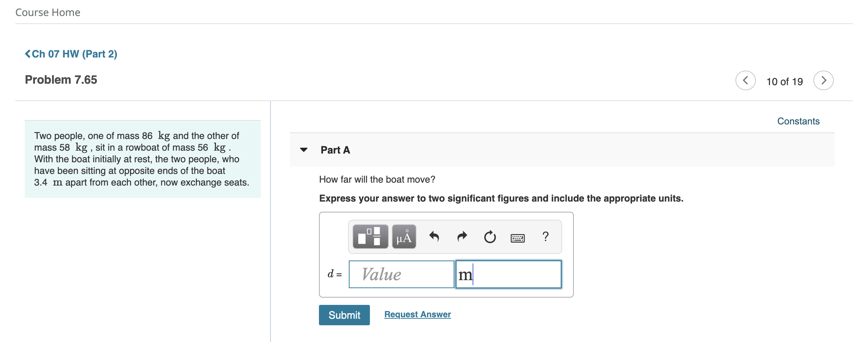Open Course Home
Screen dimensions: 868x342
coord(48,12)
